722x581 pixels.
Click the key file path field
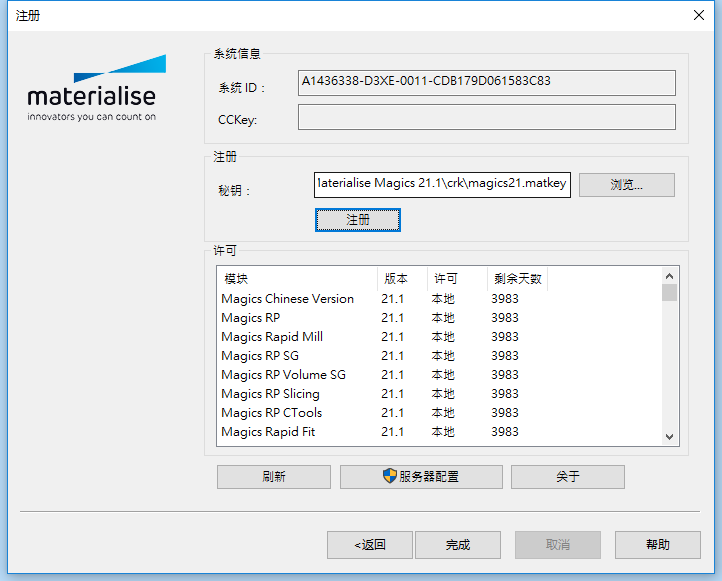pos(441,183)
